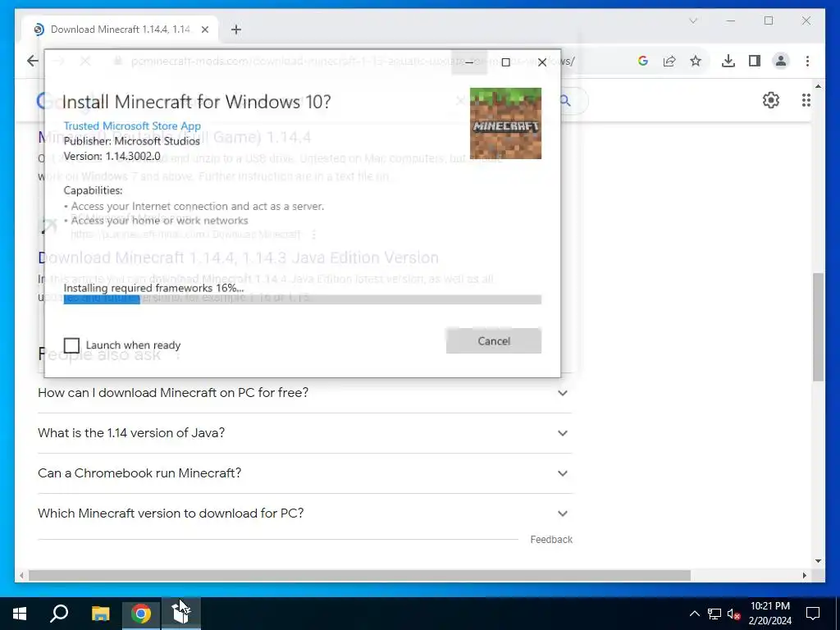This screenshot has height=630, width=840.
Task: Click the installation progress bar
Action: coord(302,299)
